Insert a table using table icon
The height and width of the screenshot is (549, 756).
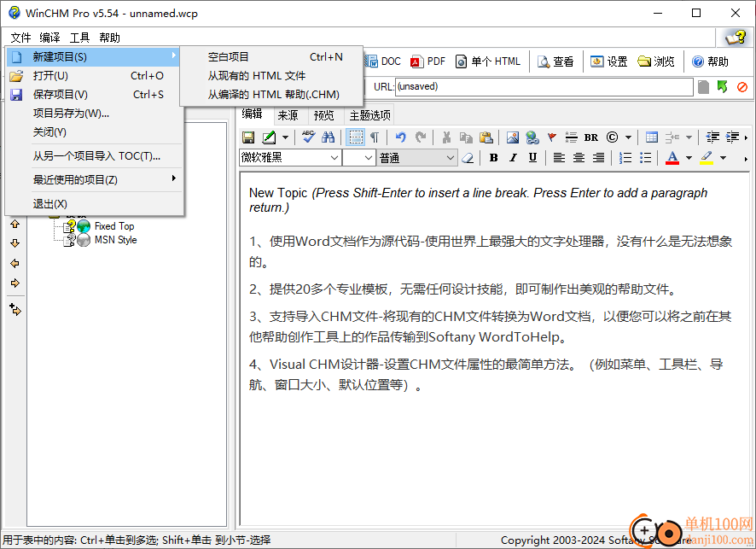[651, 137]
